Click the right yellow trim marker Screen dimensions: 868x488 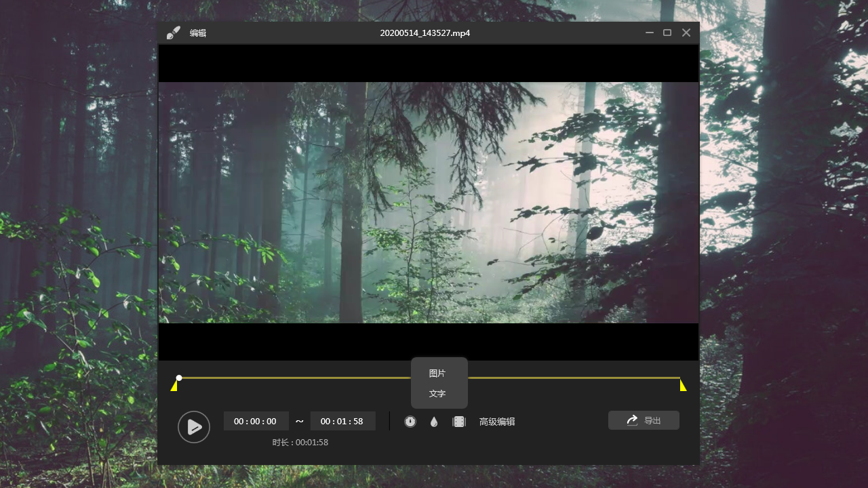[x=683, y=386]
